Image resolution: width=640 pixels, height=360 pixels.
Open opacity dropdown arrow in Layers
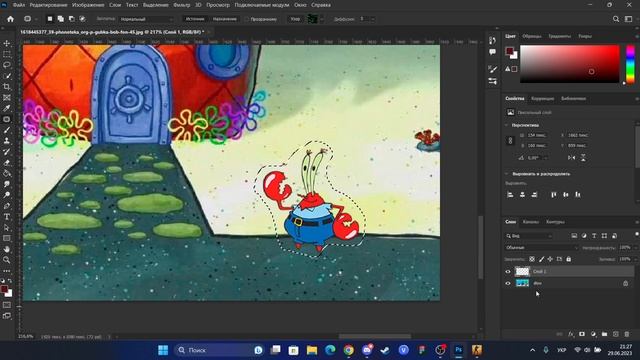637,248
